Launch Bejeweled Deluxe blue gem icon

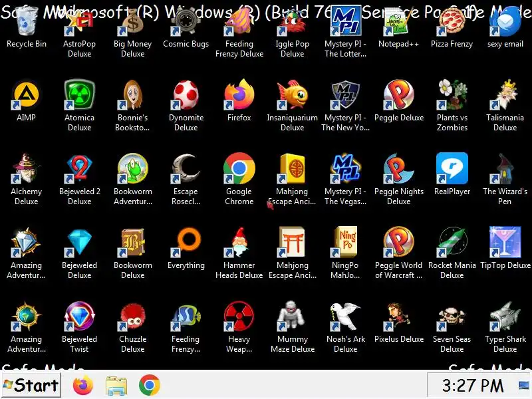pos(79,242)
